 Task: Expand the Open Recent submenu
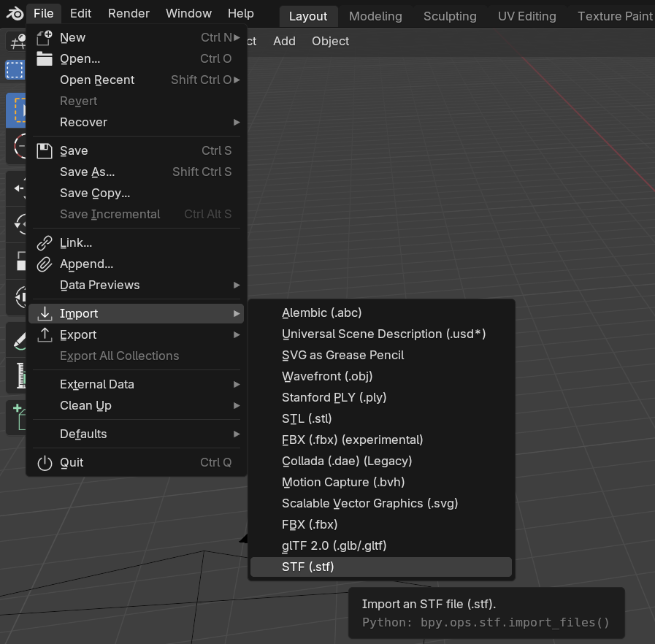click(237, 80)
